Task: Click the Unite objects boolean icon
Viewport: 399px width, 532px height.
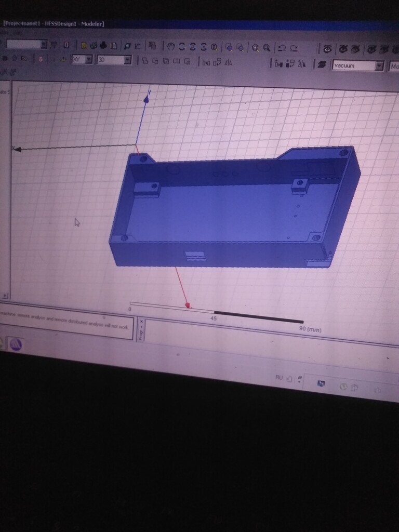Action: click(145, 61)
